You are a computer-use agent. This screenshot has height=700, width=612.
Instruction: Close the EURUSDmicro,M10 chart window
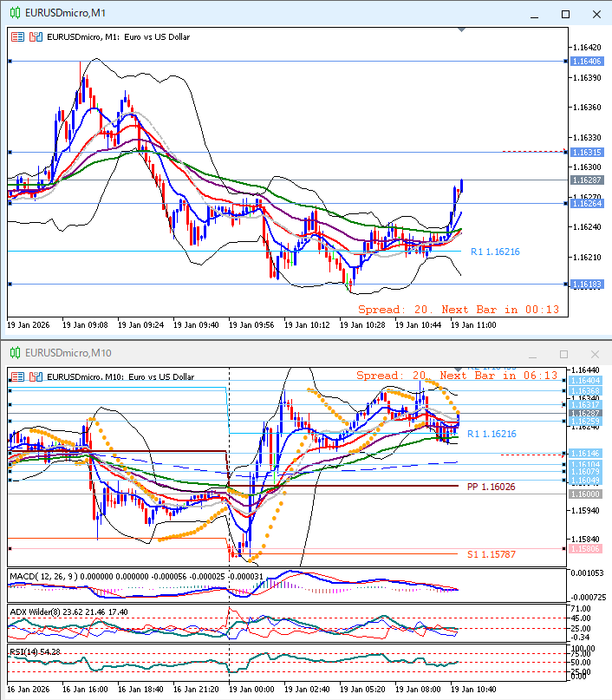(595, 354)
